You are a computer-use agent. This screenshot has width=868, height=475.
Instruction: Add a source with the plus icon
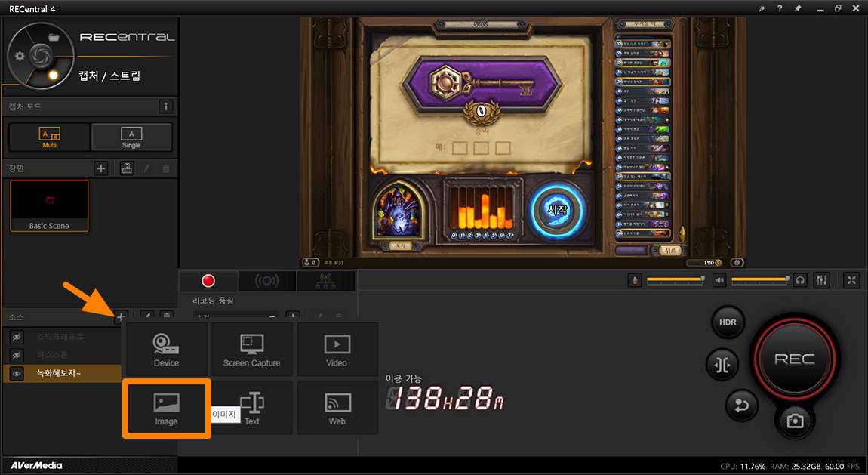[x=120, y=316]
